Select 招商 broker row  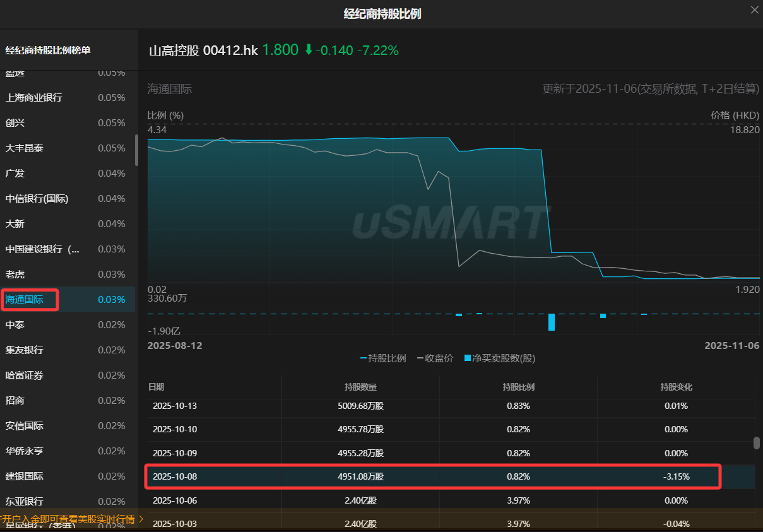68,401
